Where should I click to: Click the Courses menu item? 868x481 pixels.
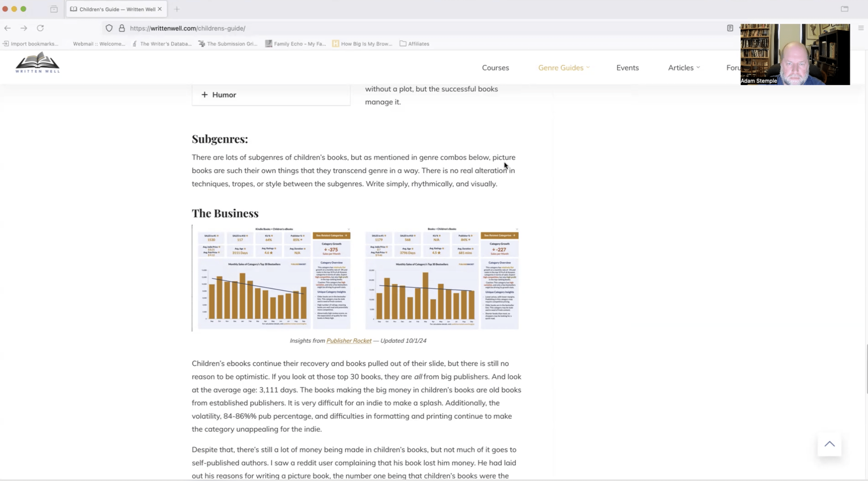coord(496,68)
